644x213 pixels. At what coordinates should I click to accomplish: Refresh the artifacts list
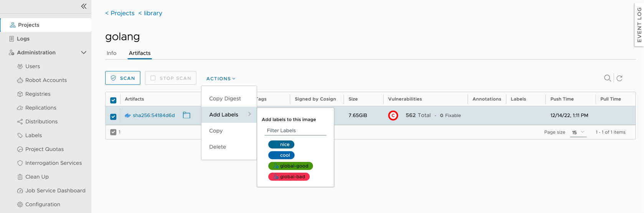(619, 78)
